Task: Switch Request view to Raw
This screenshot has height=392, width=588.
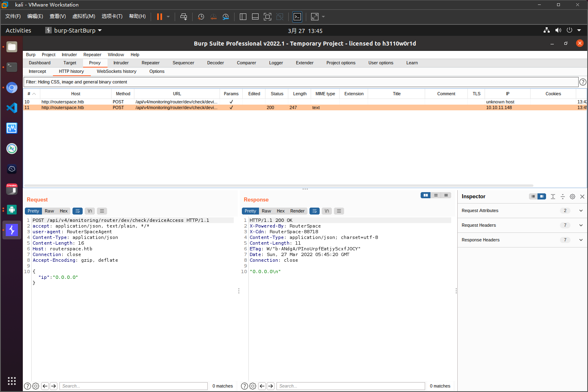Action: coord(49,211)
